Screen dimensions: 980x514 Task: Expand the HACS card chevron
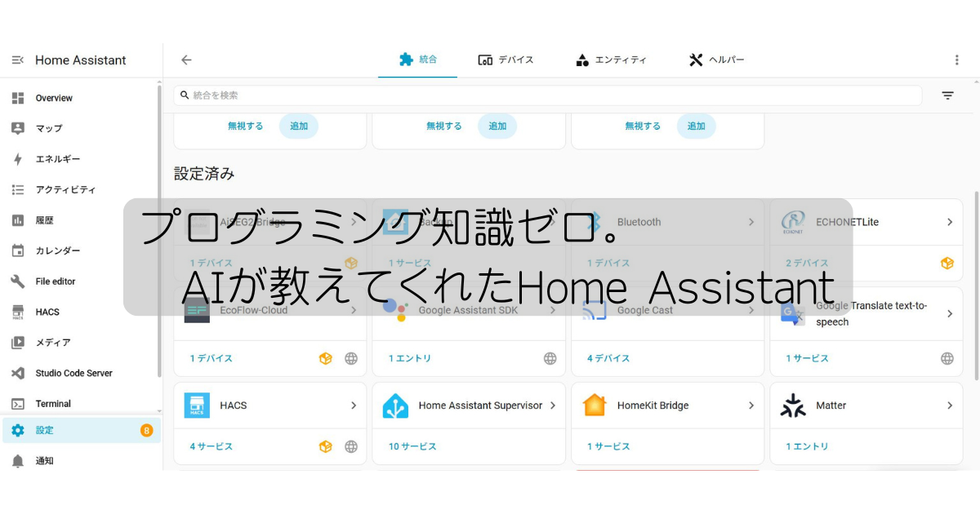(354, 405)
